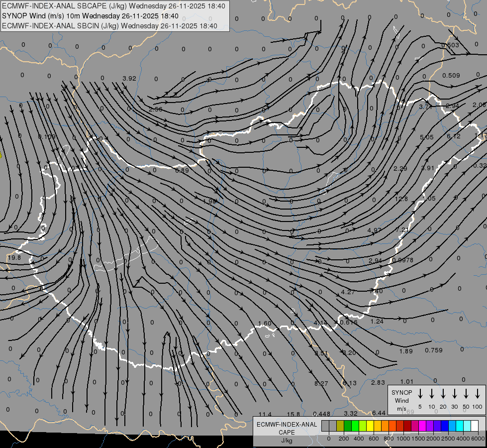This screenshot has height=448, width=487.
Task: Click map value 1.05
Action: tap(429, 199)
